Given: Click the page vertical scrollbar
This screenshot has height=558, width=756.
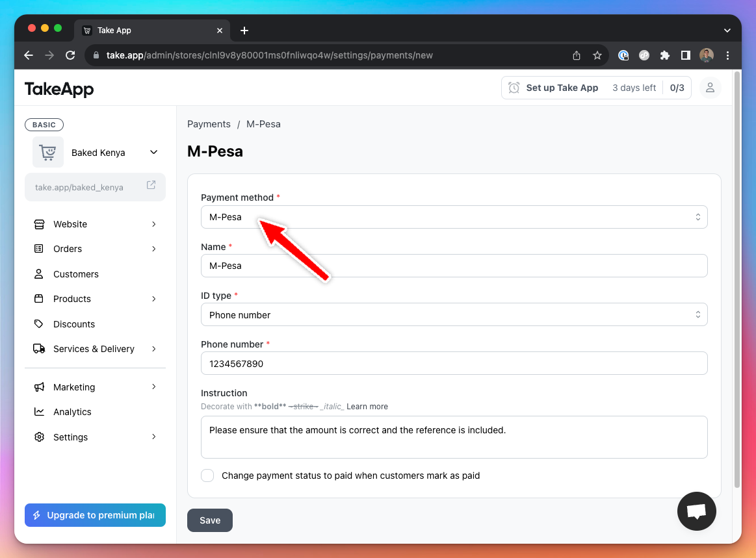Looking at the screenshot, I should point(736,279).
